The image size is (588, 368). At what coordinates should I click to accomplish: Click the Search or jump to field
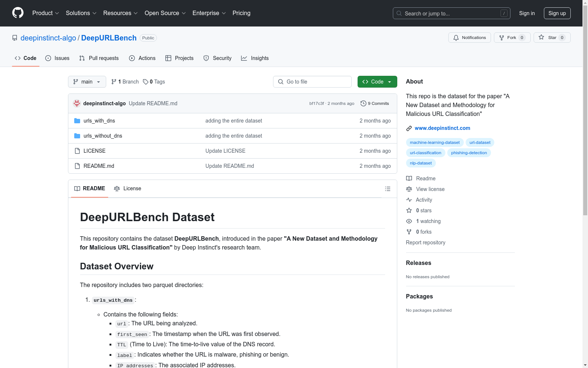click(x=452, y=13)
